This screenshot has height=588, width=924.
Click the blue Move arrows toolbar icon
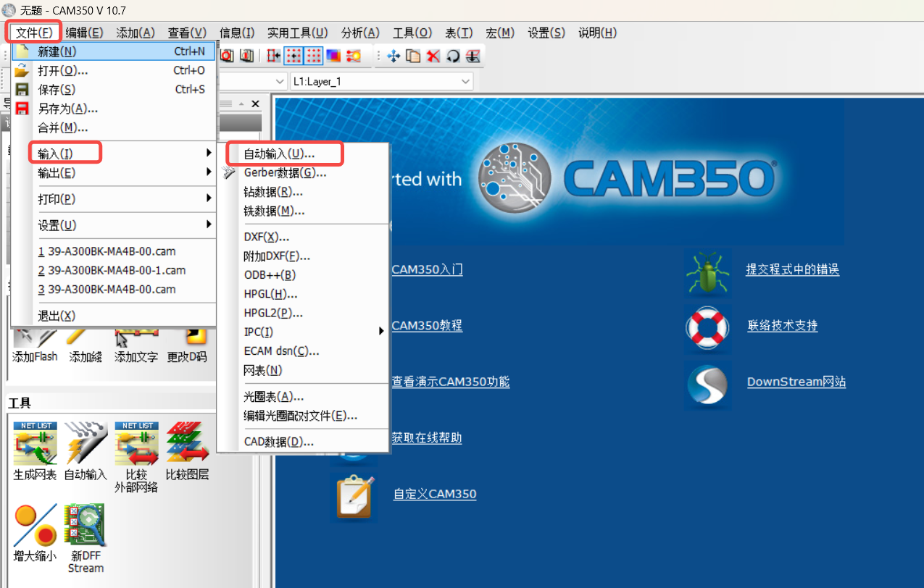point(394,56)
